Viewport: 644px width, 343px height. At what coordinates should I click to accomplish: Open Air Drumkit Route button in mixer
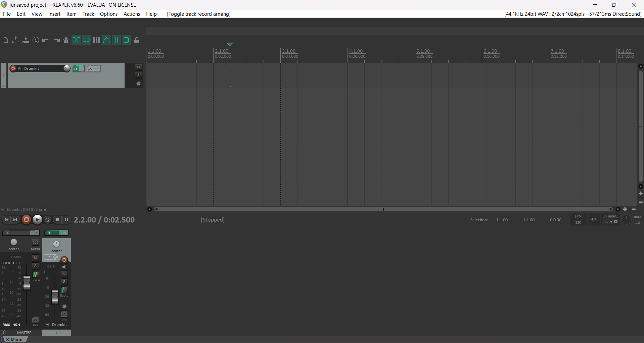pos(64,290)
